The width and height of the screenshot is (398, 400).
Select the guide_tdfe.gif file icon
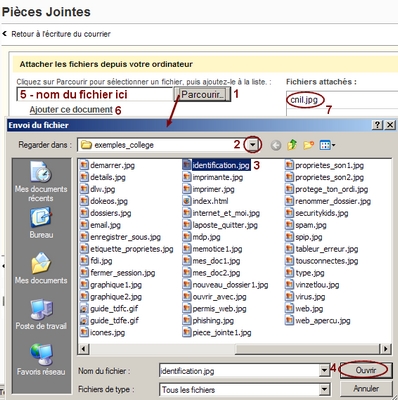pyautogui.click(x=84, y=321)
